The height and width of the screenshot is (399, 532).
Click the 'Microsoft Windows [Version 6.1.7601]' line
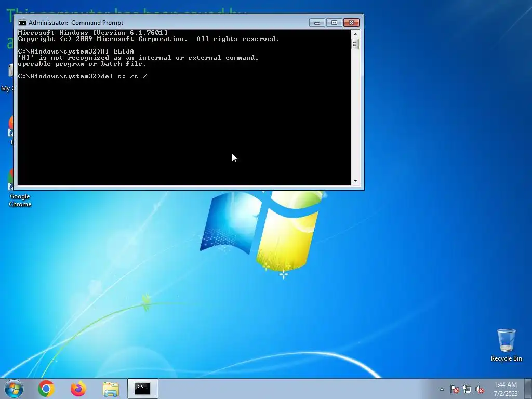92,33
